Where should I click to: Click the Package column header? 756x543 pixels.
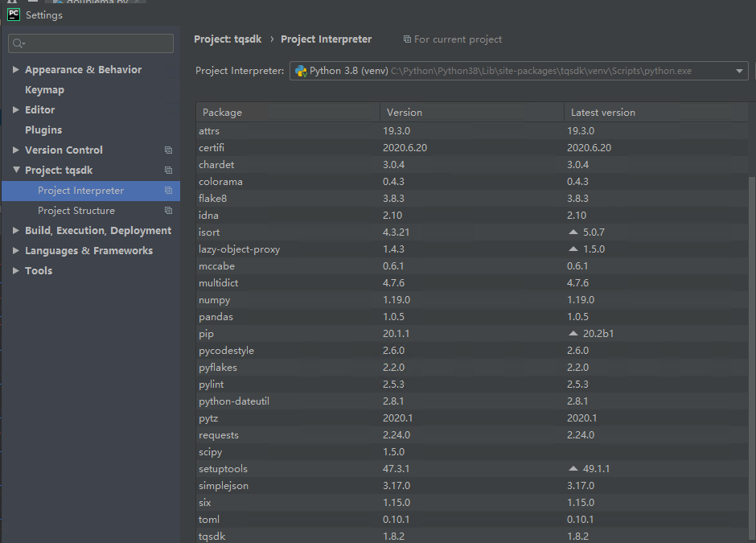pyautogui.click(x=288, y=113)
